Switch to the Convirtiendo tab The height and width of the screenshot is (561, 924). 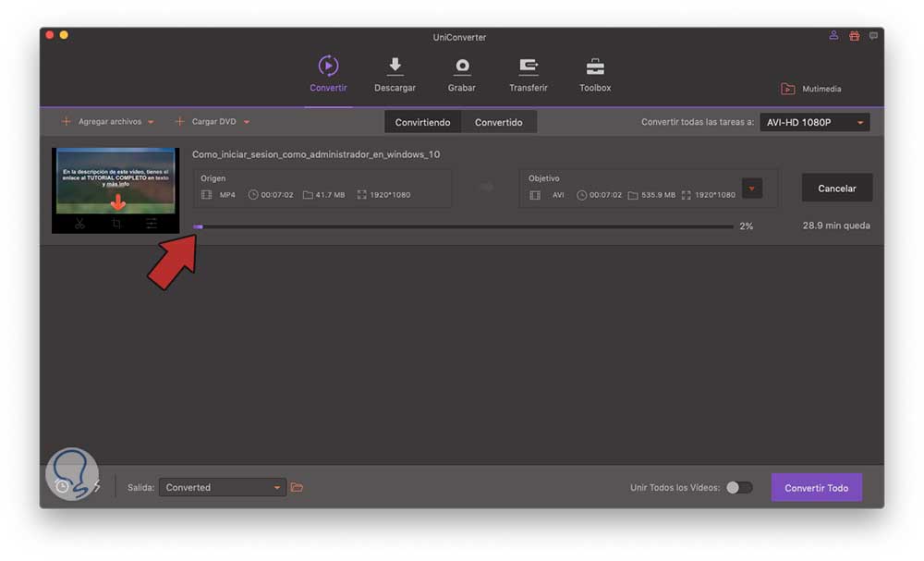pos(422,122)
